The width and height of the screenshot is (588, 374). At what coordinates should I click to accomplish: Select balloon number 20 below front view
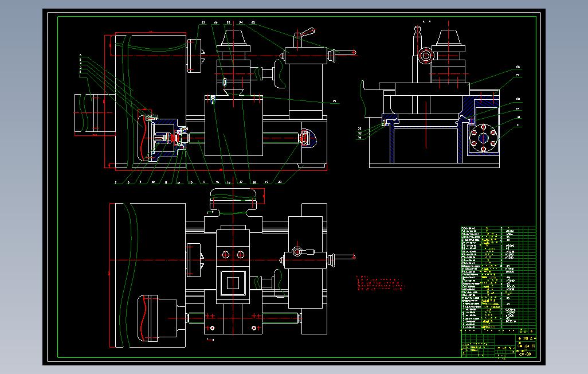[280, 182]
